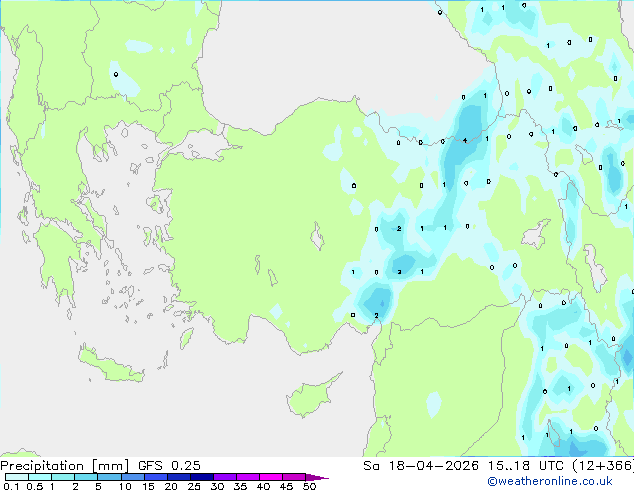
Task: Click the Precipitation [mm] title label
Action: 64,465
